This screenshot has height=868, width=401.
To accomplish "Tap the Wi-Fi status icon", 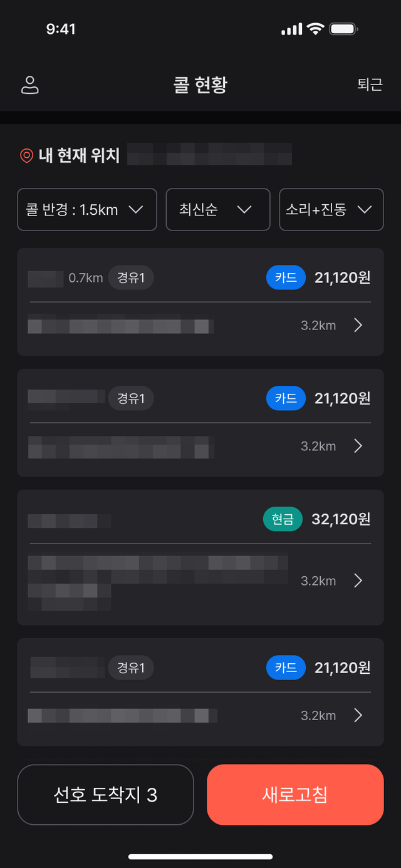I will tap(315, 29).
